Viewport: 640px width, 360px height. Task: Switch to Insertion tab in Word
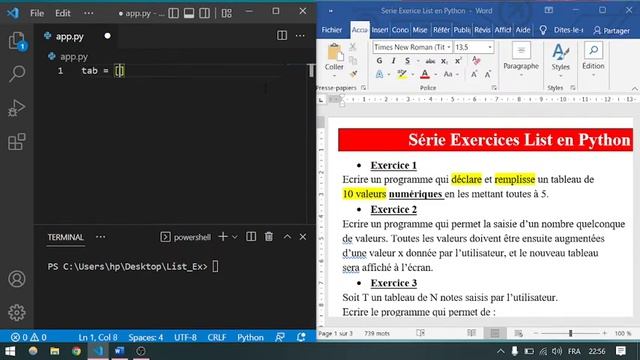click(380, 30)
